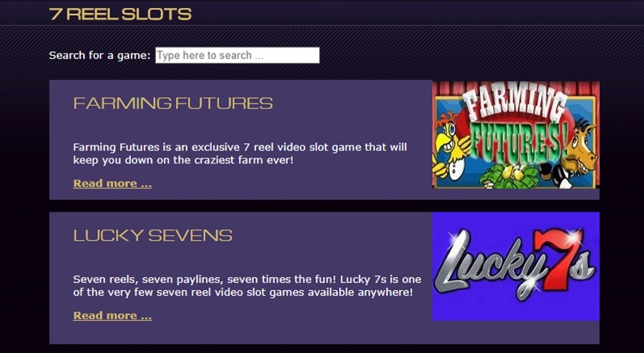Open the Lucky 7s game thumbnail
Viewport: 644px width, 353px height.
[515, 266]
